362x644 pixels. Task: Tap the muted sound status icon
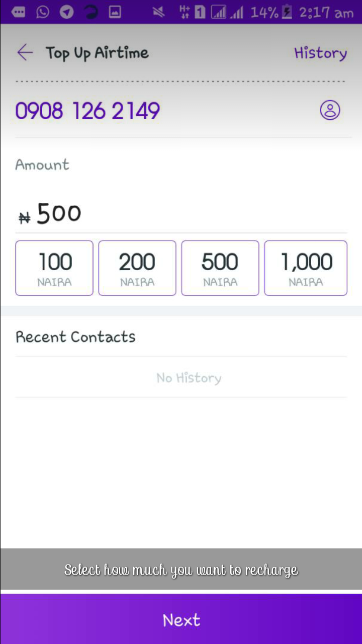[159, 12]
